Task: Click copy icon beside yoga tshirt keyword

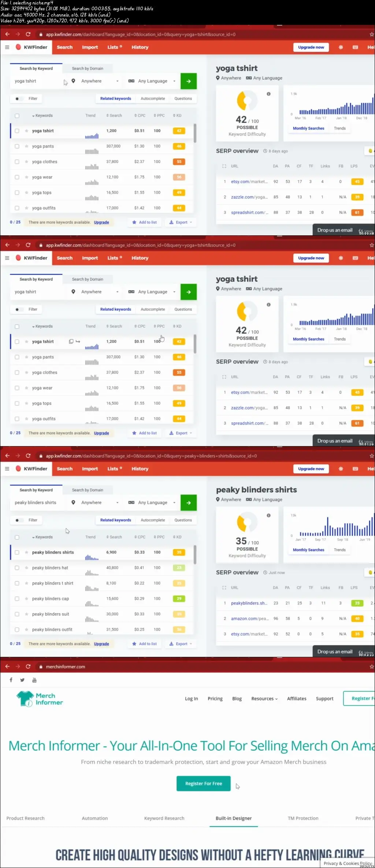Action: pyautogui.click(x=71, y=341)
